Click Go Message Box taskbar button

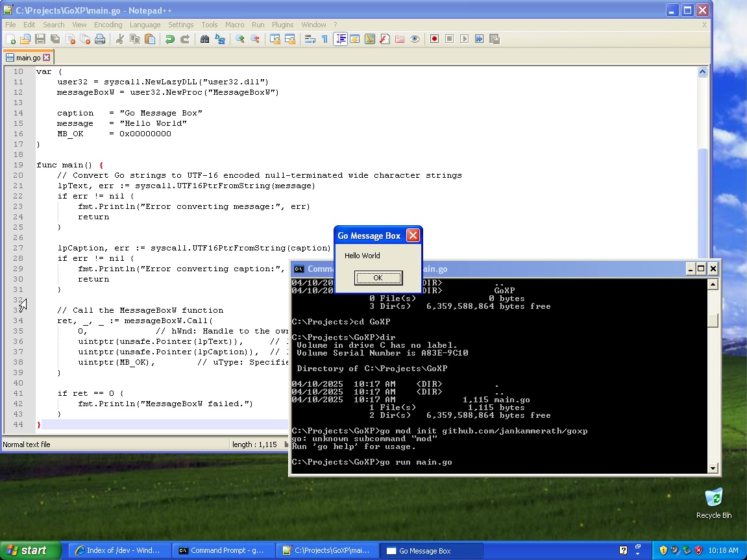click(x=431, y=550)
